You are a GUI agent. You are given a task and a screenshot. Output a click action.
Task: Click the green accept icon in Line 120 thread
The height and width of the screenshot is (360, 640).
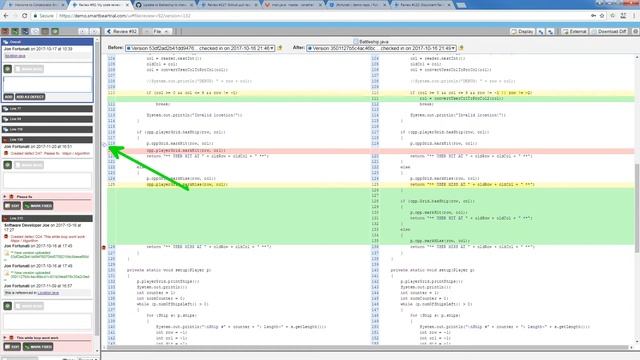click(8, 165)
